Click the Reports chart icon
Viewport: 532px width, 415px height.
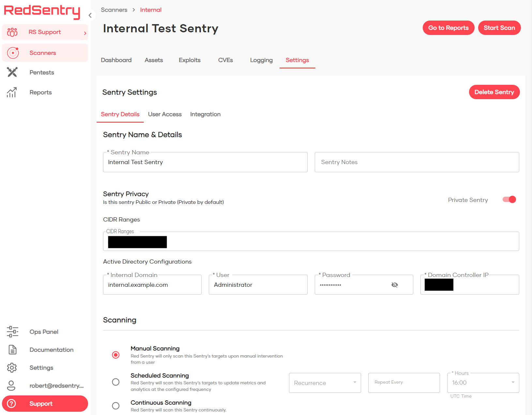pyautogui.click(x=12, y=92)
